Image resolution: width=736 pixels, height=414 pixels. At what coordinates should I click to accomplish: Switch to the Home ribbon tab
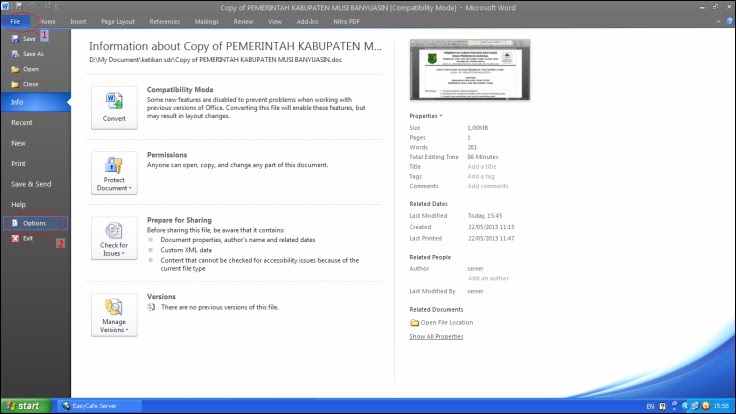47,22
